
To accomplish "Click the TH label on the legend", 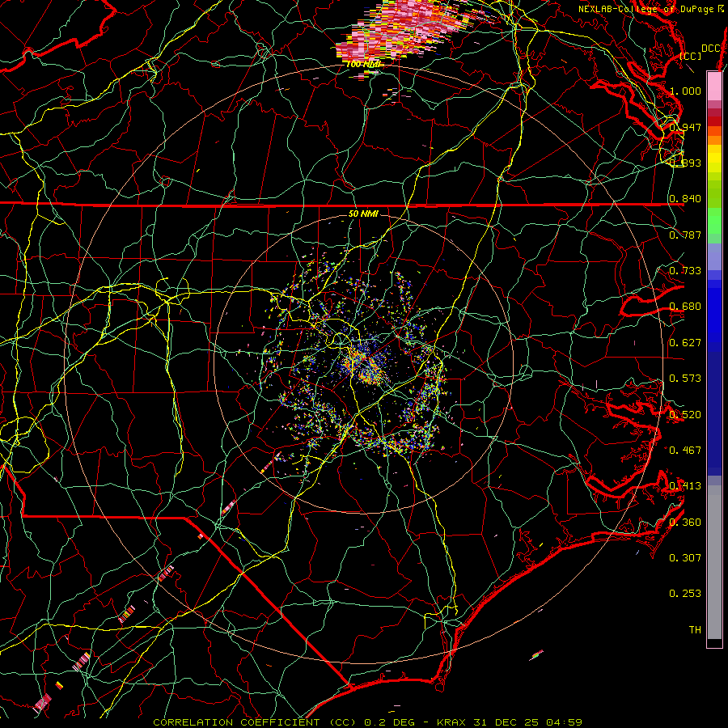I will pyautogui.click(x=695, y=629).
